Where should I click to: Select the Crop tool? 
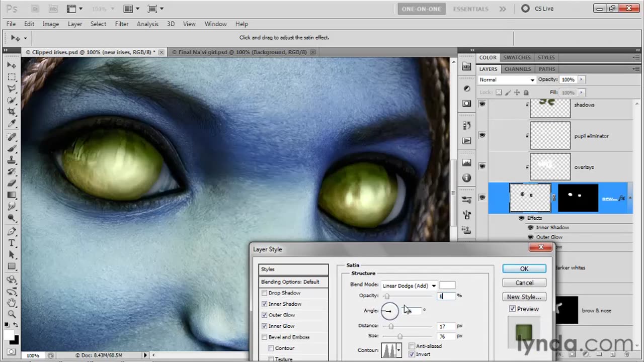[x=12, y=112]
